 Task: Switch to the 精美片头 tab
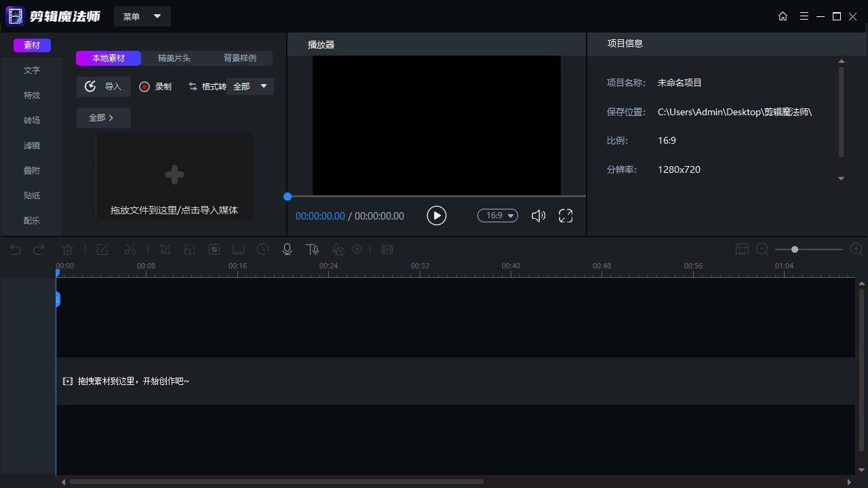pos(174,58)
